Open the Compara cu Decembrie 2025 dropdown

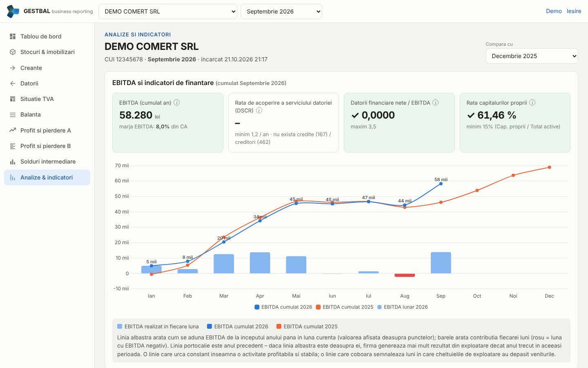[x=532, y=56]
